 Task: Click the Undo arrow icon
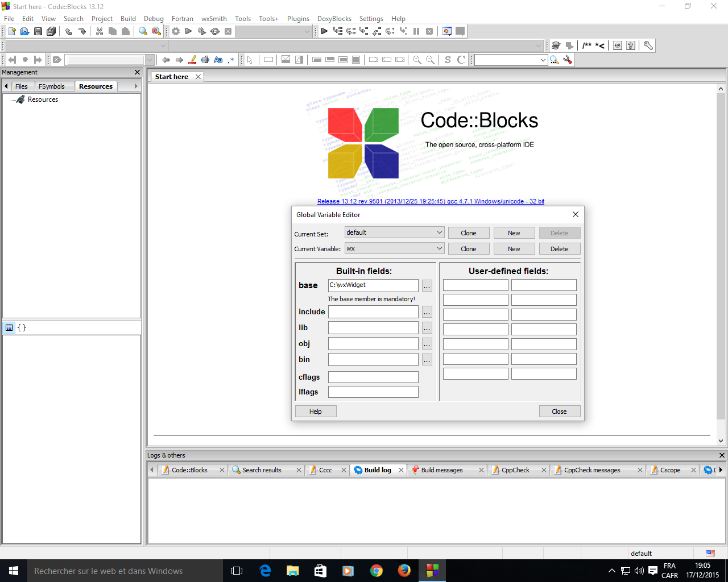69,31
